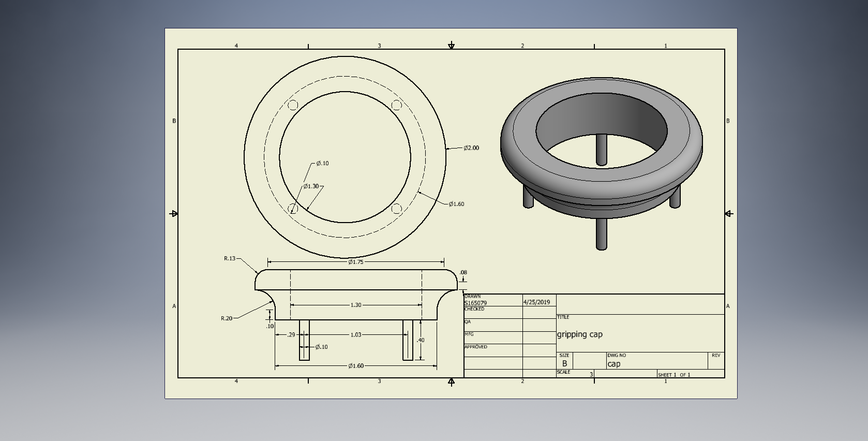Select the shaded isometric view of the cap
Screen dimensions: 868x441
(x=602, y=164)
